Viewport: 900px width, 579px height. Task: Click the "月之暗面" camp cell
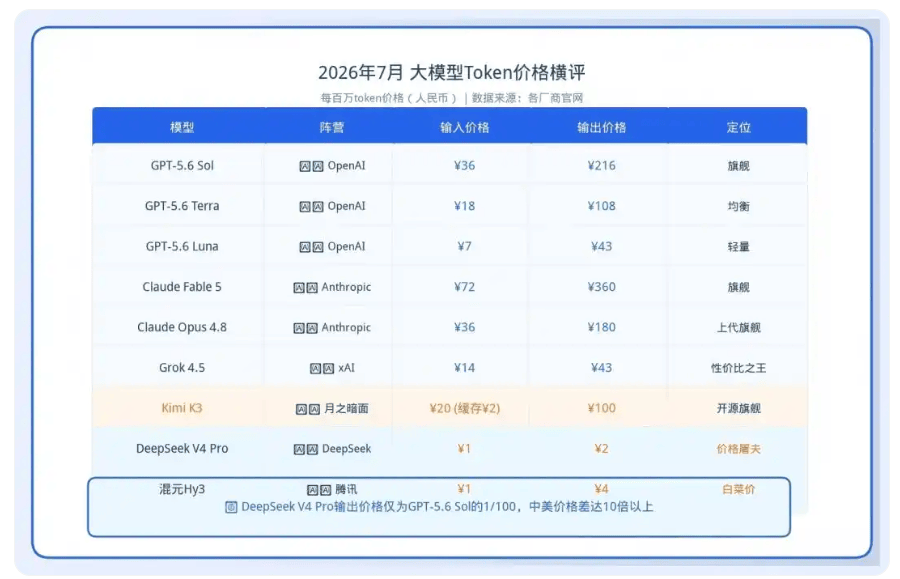(x=332, y=409)
